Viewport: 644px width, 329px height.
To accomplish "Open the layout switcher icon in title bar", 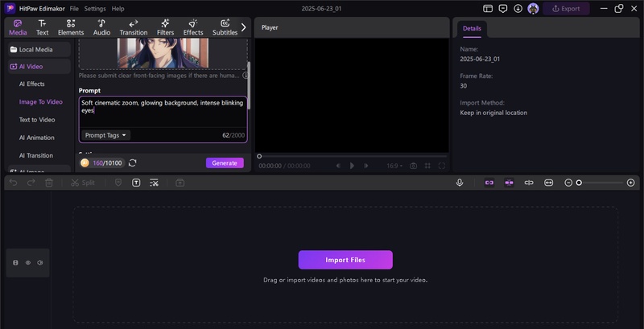I will click(x=489, y=9).
